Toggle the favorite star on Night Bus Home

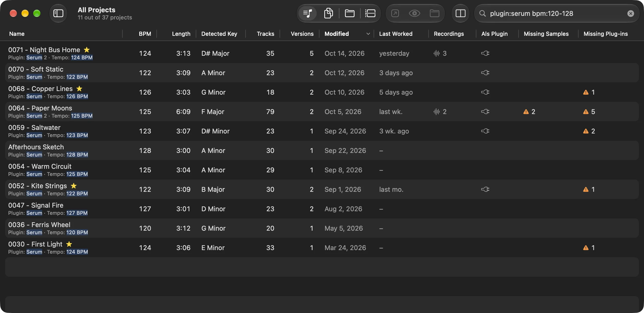coord(87,50)
